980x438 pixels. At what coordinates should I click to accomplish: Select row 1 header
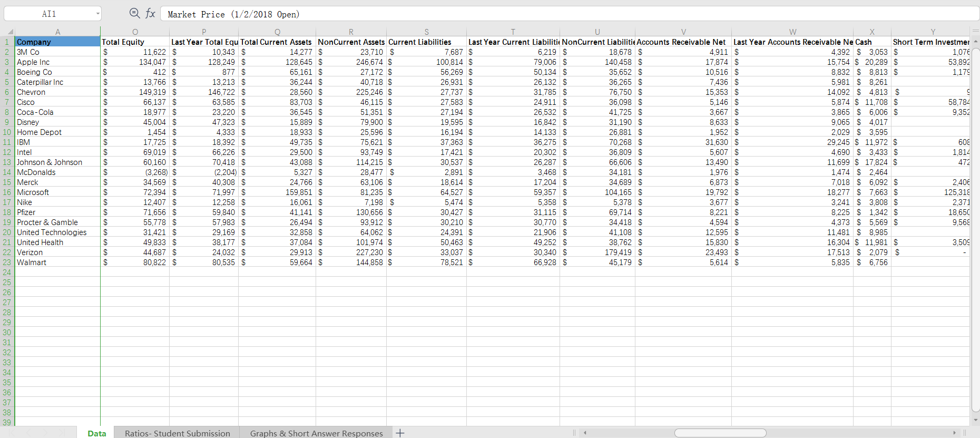point(7,42)
